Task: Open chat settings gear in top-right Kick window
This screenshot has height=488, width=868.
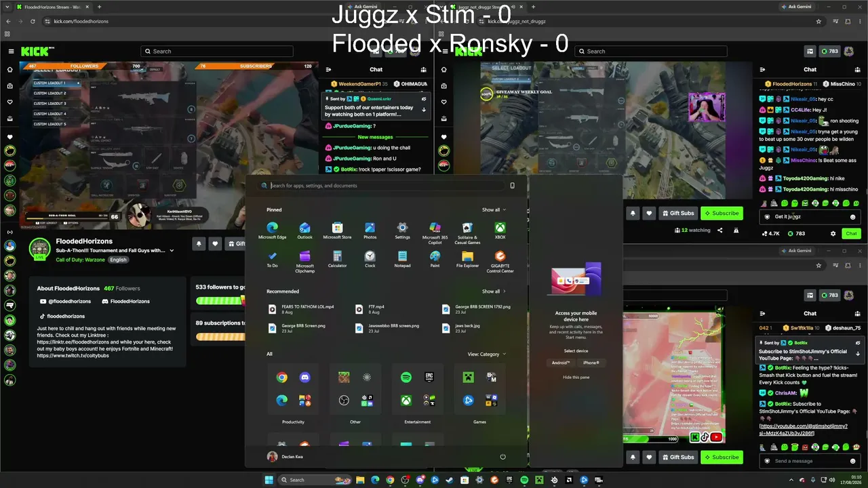Action: click(833, 234)
